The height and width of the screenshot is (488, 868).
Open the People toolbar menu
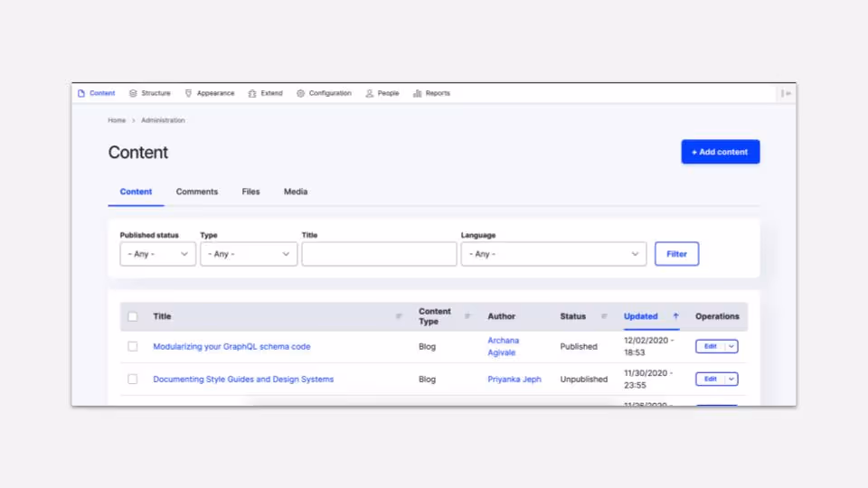(382, 93)
